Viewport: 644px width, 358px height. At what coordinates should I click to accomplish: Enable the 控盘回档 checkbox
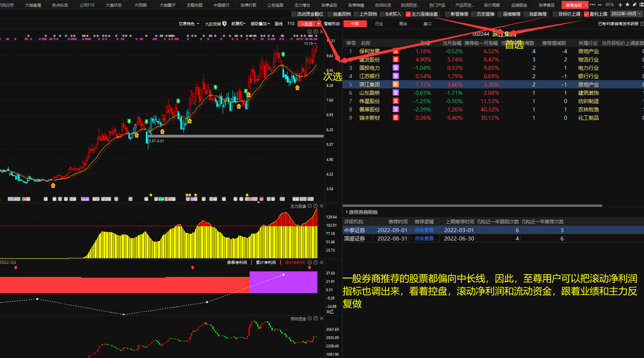tap(330, 14)
